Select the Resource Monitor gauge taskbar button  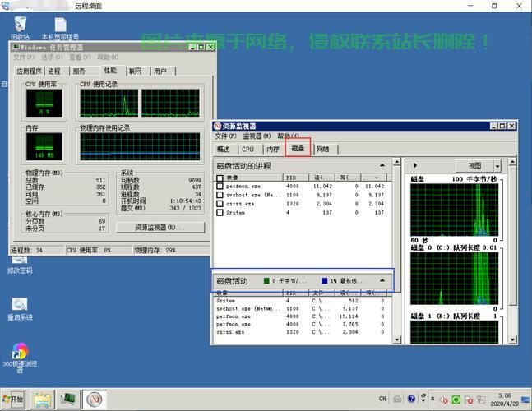(x=95, y=399)
